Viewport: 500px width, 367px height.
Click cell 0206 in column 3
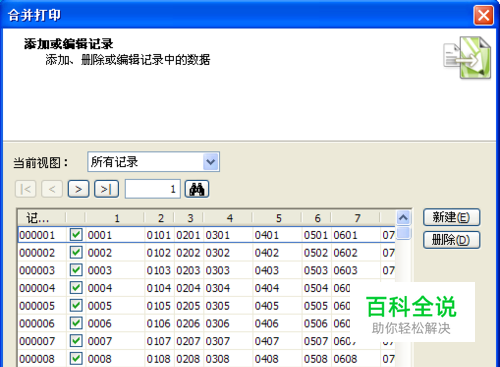188,324
